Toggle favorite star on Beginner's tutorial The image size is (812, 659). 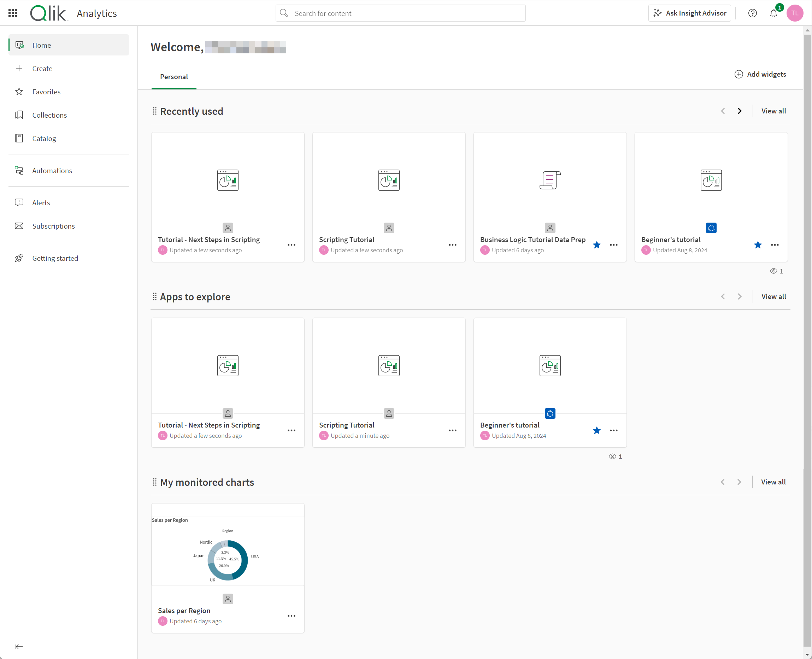tap(758, 245)
